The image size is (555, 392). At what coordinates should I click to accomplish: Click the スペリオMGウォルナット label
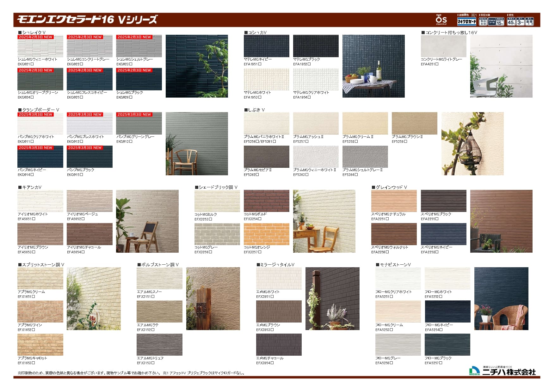click(390, 247)
